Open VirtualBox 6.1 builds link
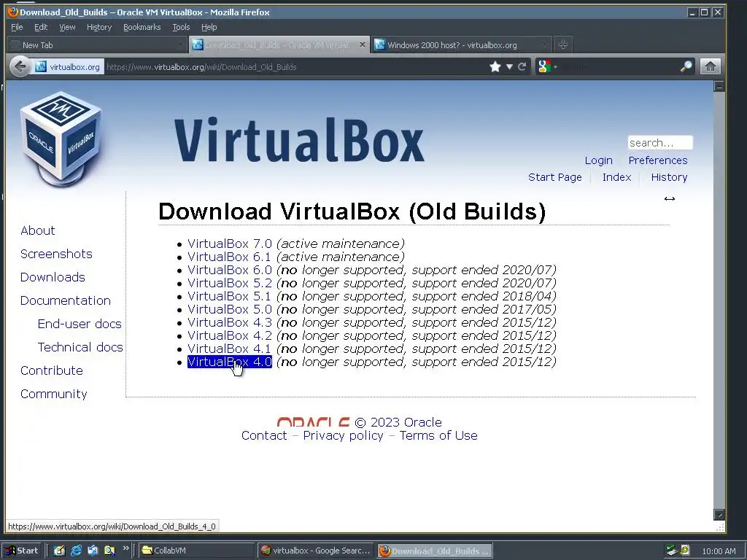This screenshot has width=747, height=560. click(x=229, y=257)
